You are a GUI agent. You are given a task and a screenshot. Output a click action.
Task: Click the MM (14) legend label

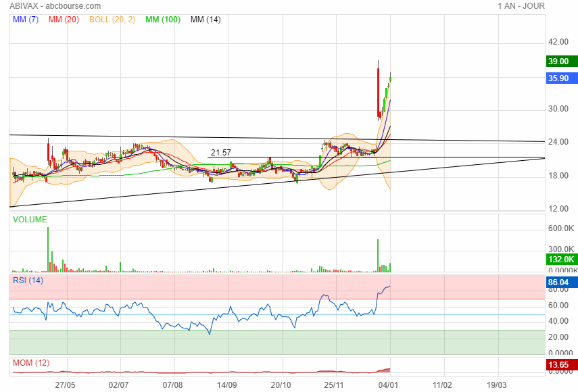tap(206, 20)
